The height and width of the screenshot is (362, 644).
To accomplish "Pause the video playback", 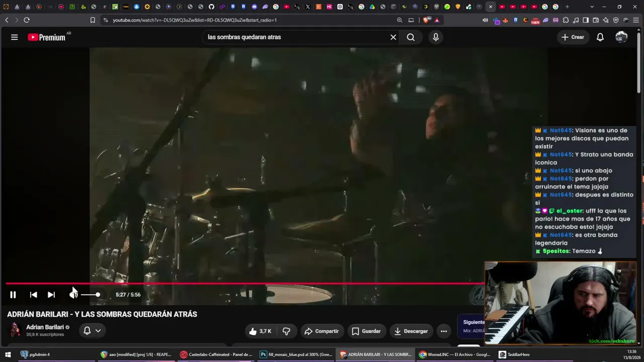I will click(x=13, y=295).
